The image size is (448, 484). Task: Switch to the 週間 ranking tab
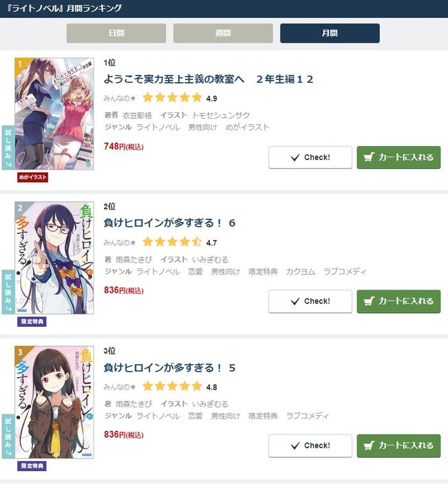coord(223,33)
